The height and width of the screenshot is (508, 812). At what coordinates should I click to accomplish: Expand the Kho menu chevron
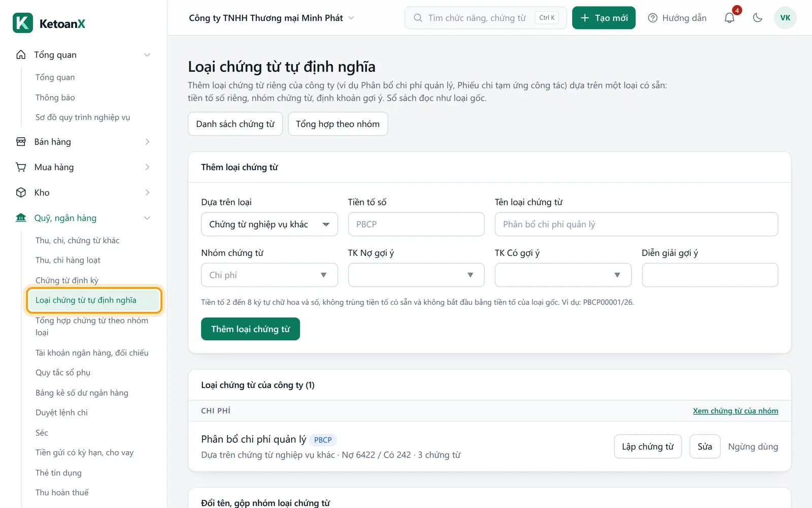[147, 193]
